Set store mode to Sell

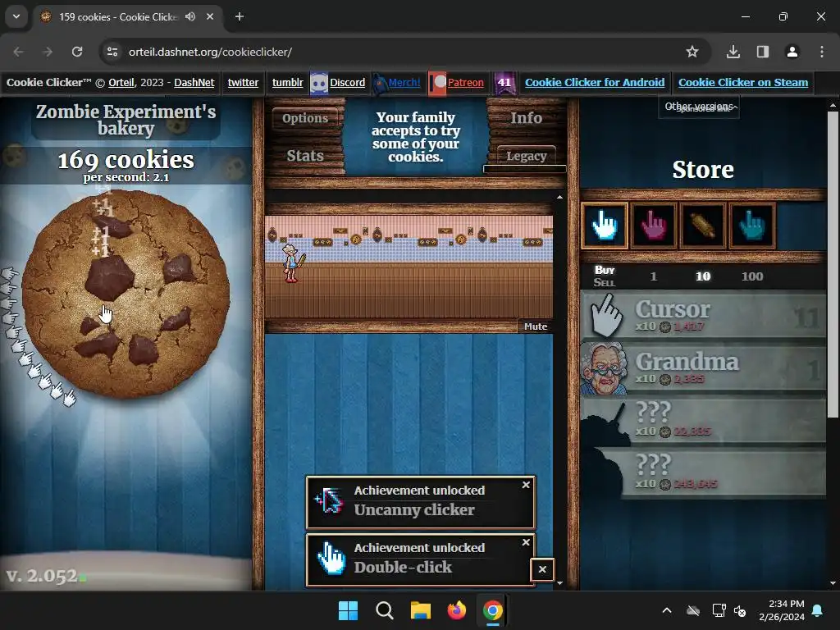tap(605, 282)
